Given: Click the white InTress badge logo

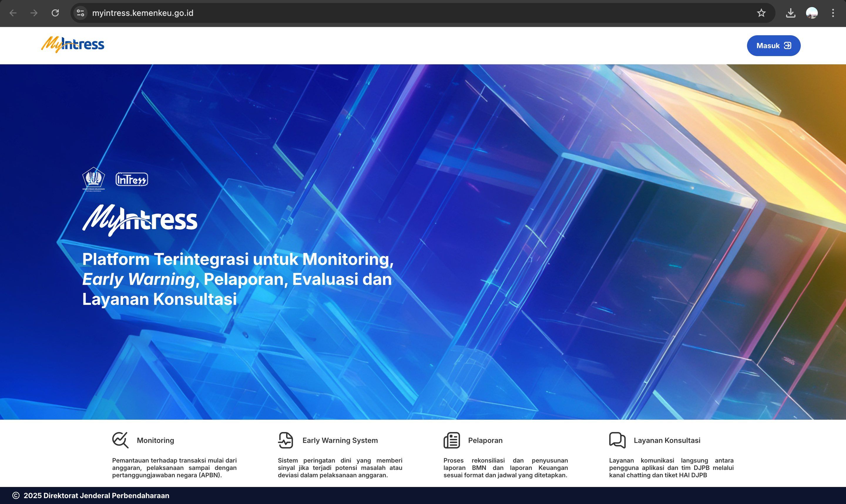Looking at the screenshot, I should [x=132, y=179].
